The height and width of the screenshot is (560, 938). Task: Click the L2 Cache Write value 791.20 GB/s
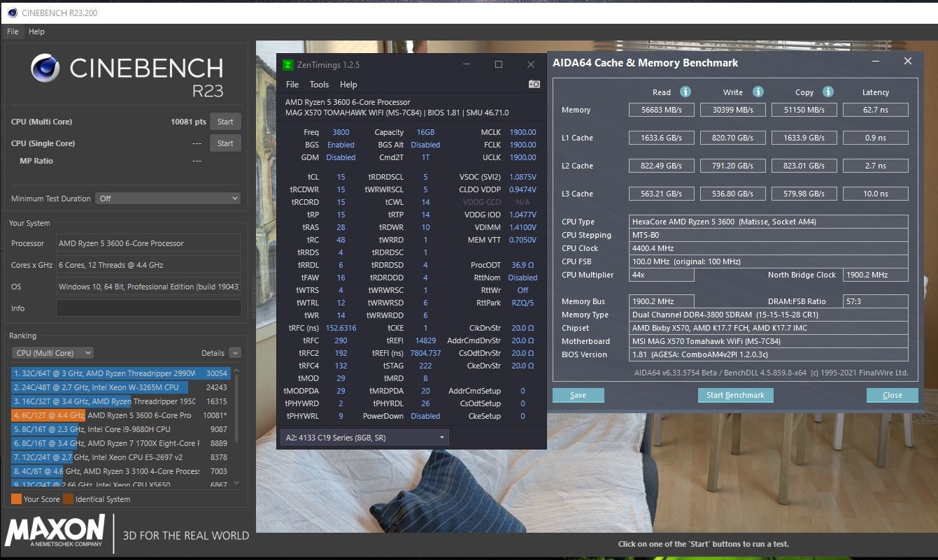click(x=732, y=166)
